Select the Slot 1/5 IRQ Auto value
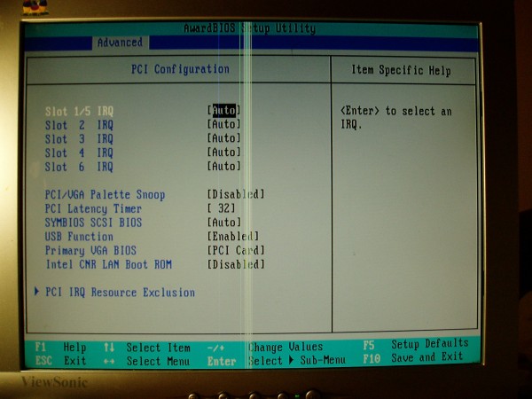532x399 pixels. pos(224,111)
